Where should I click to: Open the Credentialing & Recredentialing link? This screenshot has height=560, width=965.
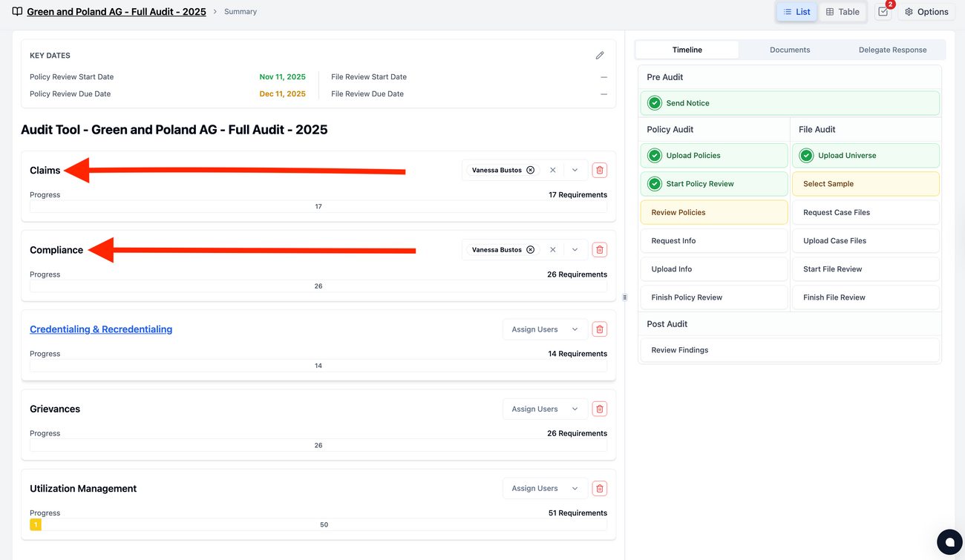[101, 329]
